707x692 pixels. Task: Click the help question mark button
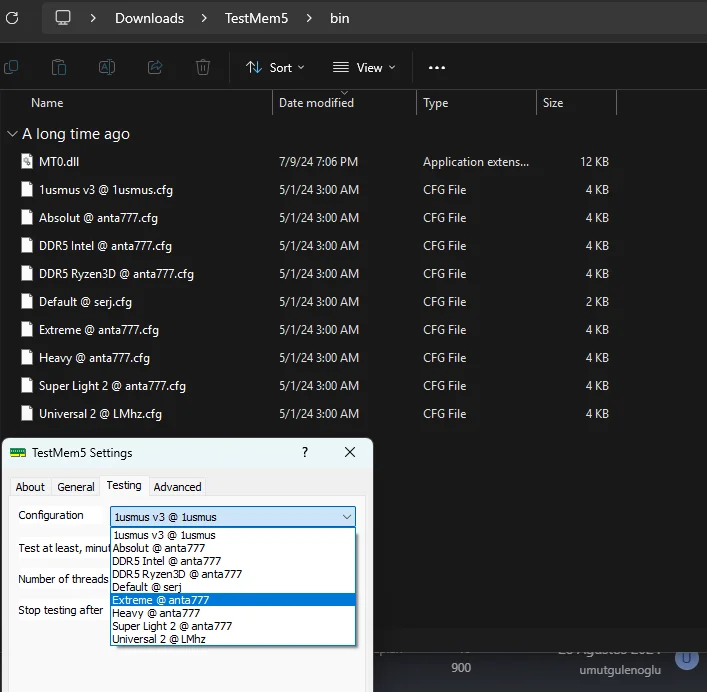tap(305, 453)
